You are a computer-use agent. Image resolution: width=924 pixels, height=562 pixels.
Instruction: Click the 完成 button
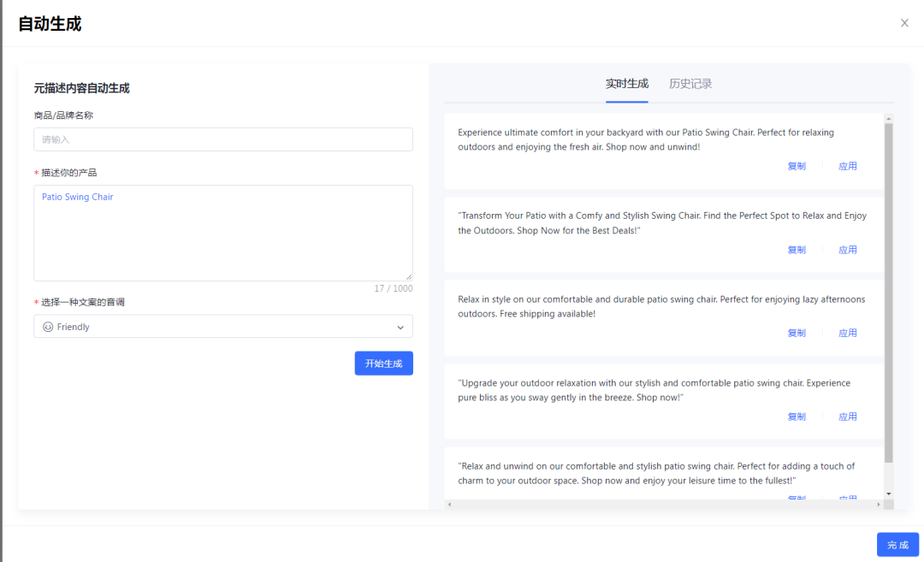coord(897,545)
